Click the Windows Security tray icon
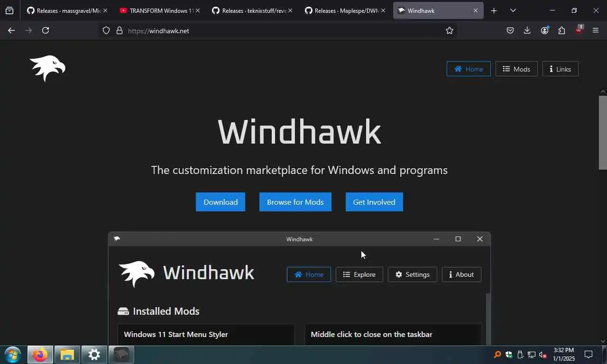This screenshot has height=364, width=607. (x=509, y=355)
